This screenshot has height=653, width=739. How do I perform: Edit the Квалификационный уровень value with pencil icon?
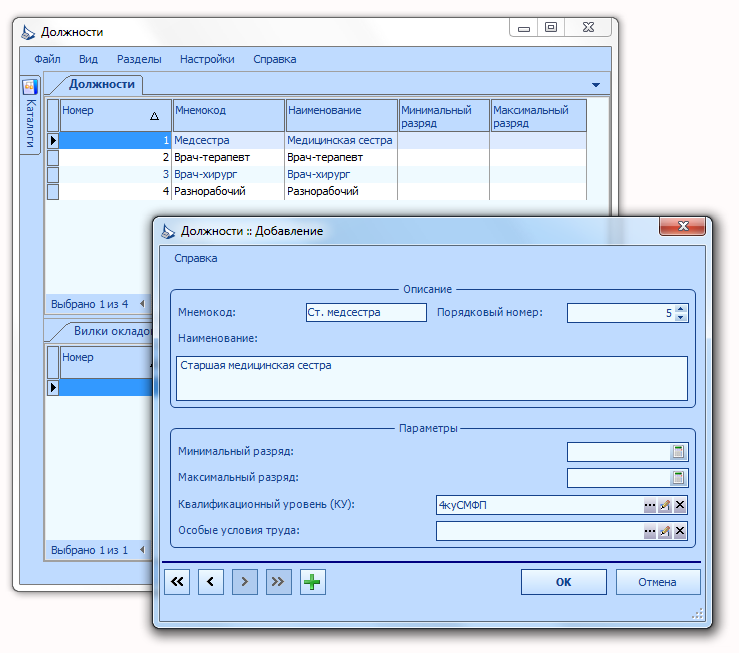click(x=665, y=505)
